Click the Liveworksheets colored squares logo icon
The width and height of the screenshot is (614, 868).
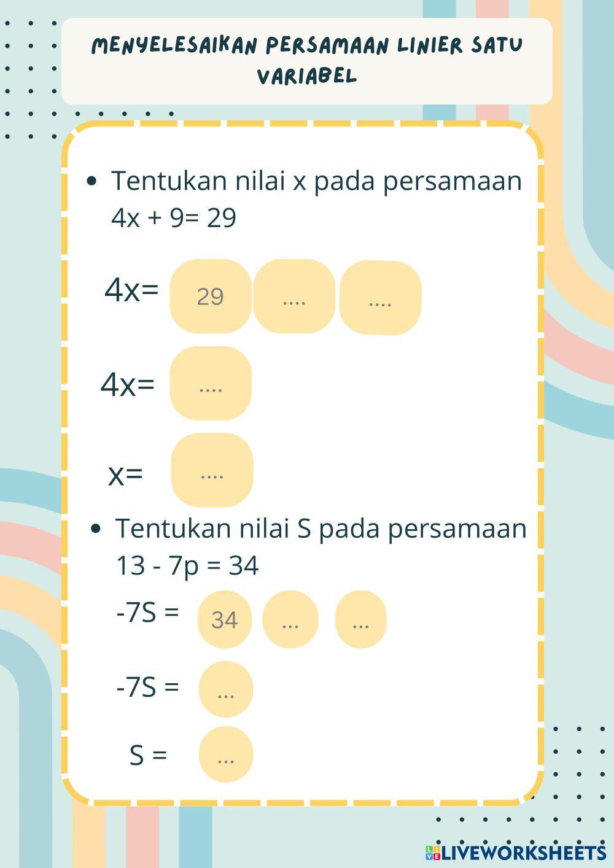click(x=432, y=853)
